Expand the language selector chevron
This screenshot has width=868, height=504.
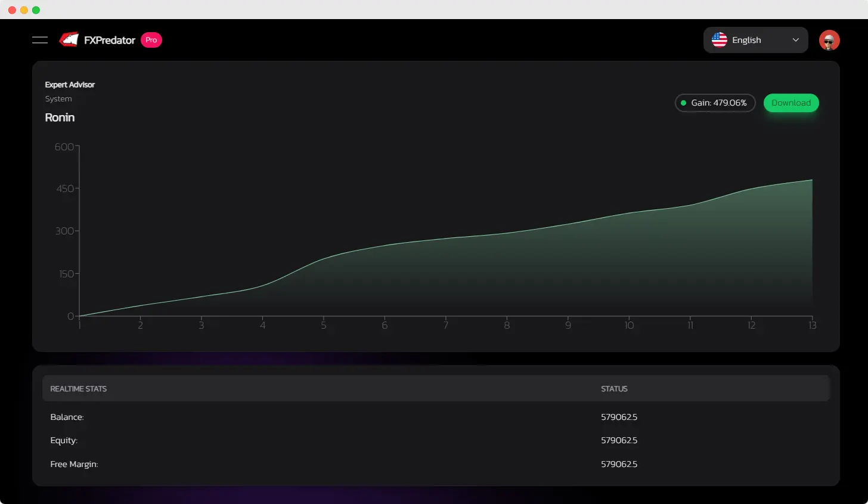(795, 40)
